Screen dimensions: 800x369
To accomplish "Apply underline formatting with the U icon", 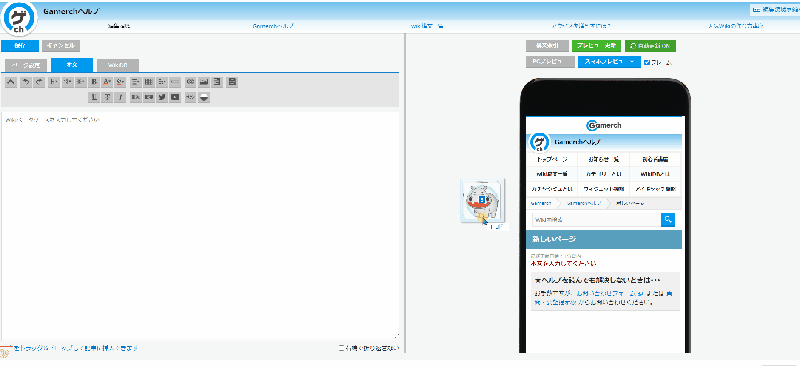I will tap(94, 97).
